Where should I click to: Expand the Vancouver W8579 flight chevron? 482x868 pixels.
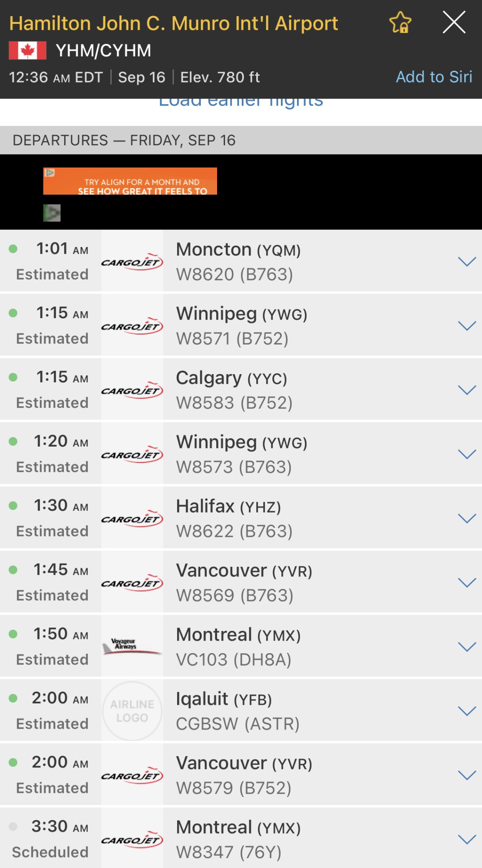coord(467,776)
